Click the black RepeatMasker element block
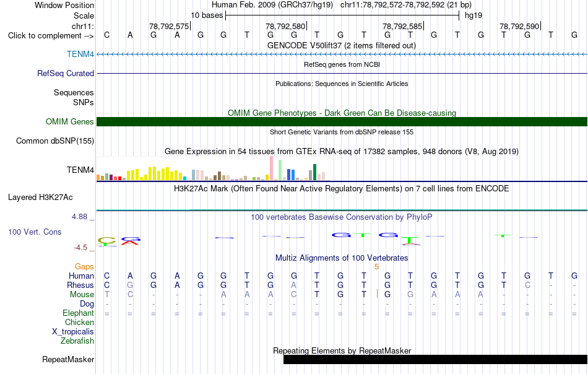 pyautogui.click(x=435, y=359)
